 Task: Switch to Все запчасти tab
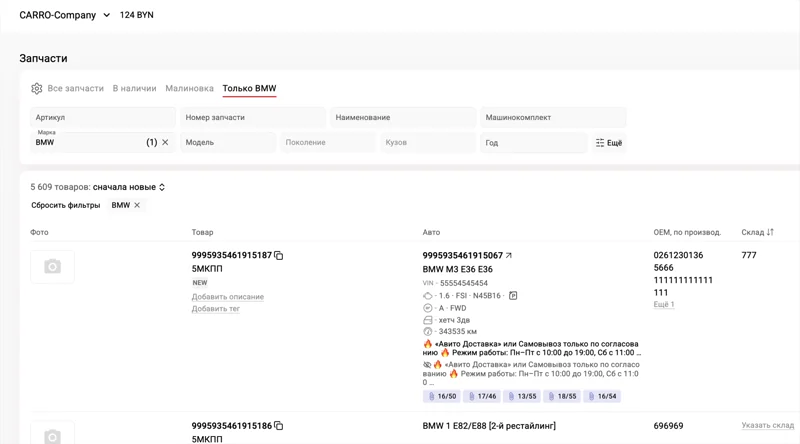point(75,89)
